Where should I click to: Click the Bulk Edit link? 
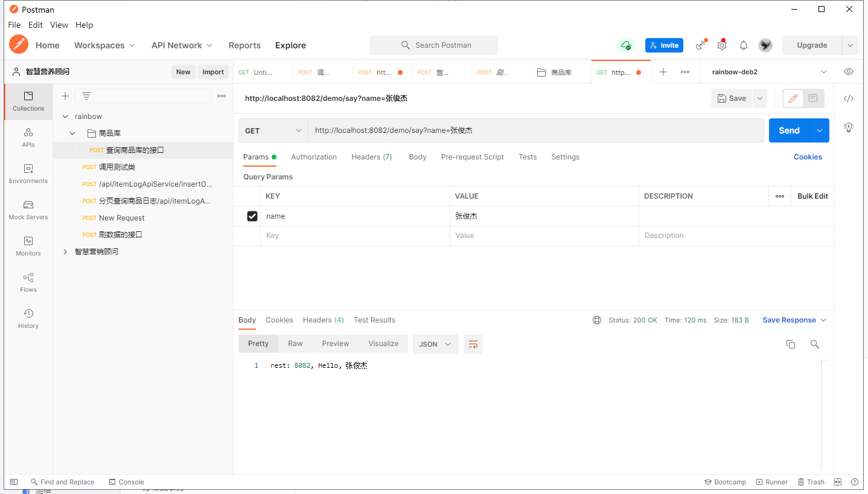(x=812, y=196)
